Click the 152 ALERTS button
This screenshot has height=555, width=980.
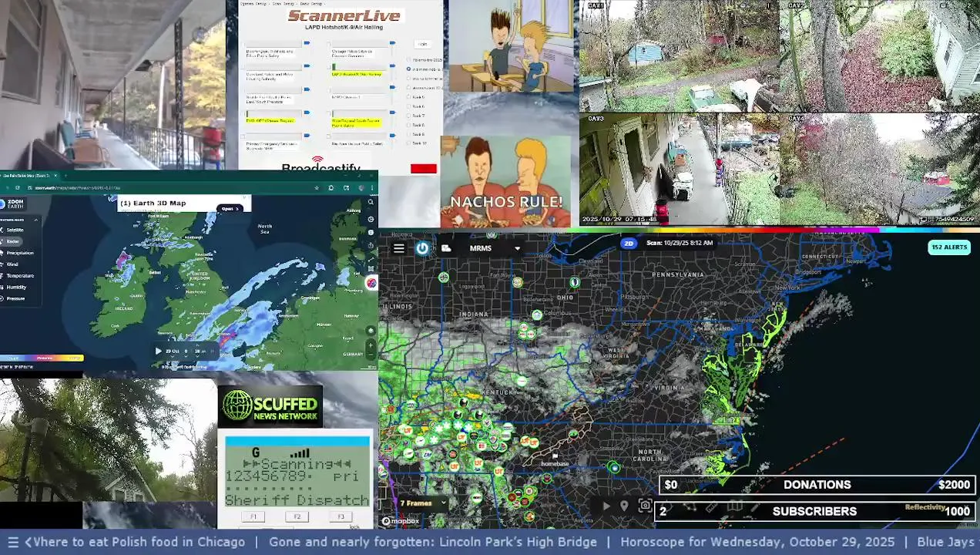949,247
